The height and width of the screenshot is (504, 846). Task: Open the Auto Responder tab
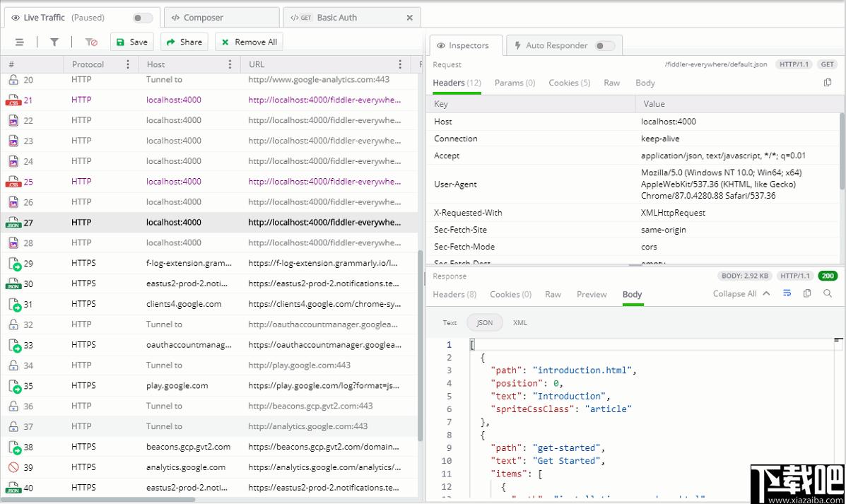tap(565, 45)
